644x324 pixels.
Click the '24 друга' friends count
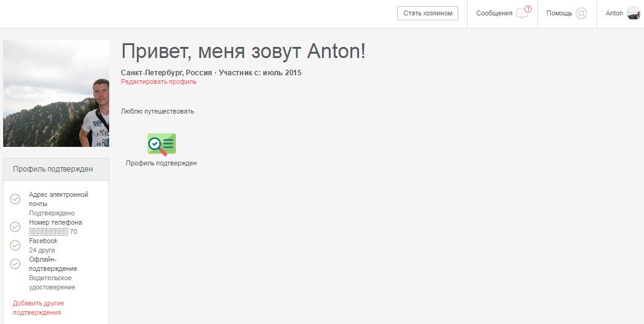[x=41, y=250]
